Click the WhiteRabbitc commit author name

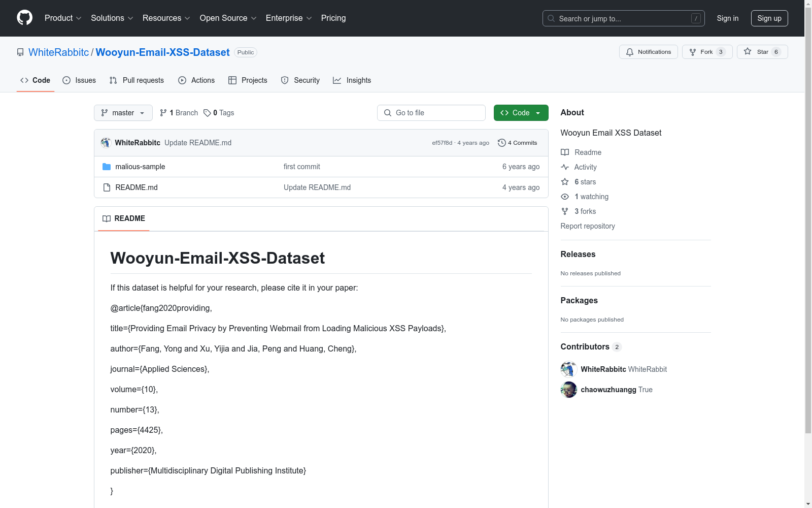[138, 143]
